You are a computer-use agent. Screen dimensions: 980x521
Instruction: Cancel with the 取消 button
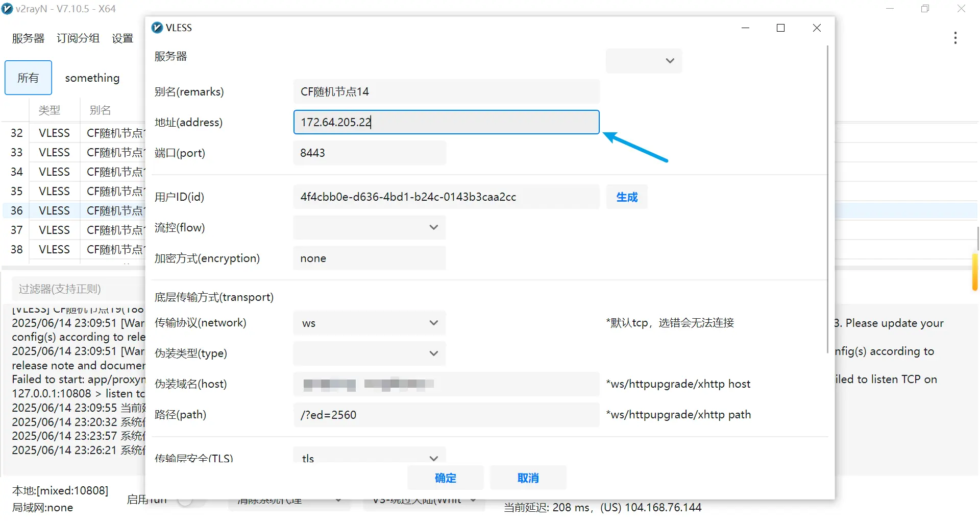(528, 478)
